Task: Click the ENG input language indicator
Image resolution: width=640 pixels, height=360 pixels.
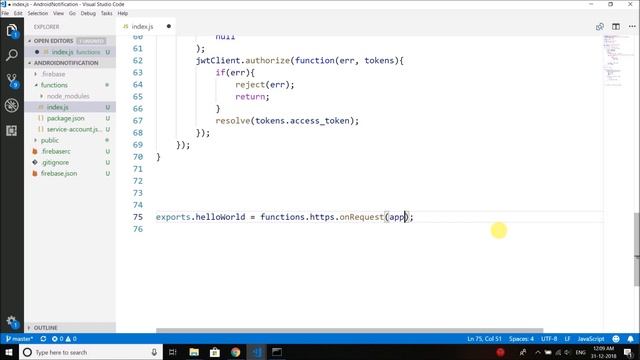Action: pyautogui.click(x=580, y=352)
